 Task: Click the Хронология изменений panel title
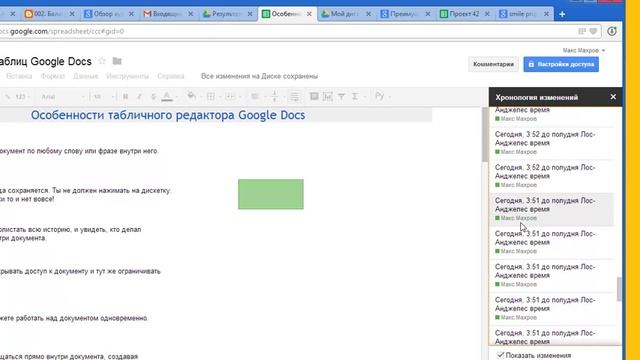click(536, 97)
